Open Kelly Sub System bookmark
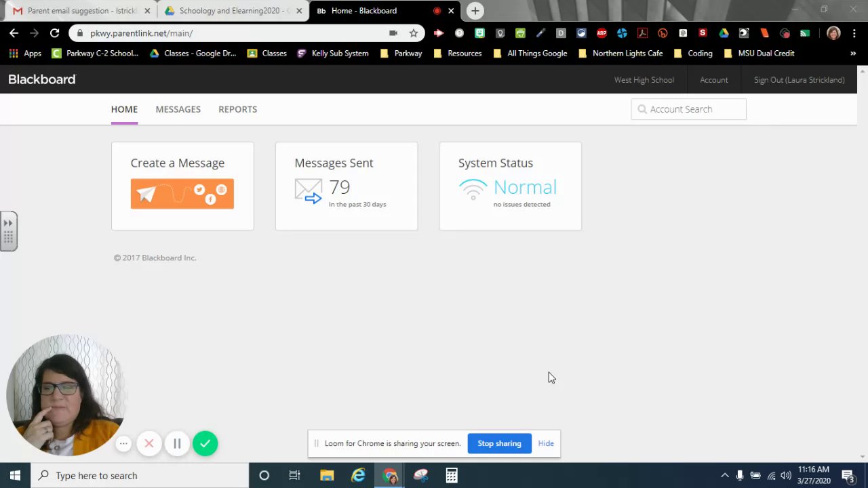This screenshot has height=488, width=868. click(x=333, y=53)
